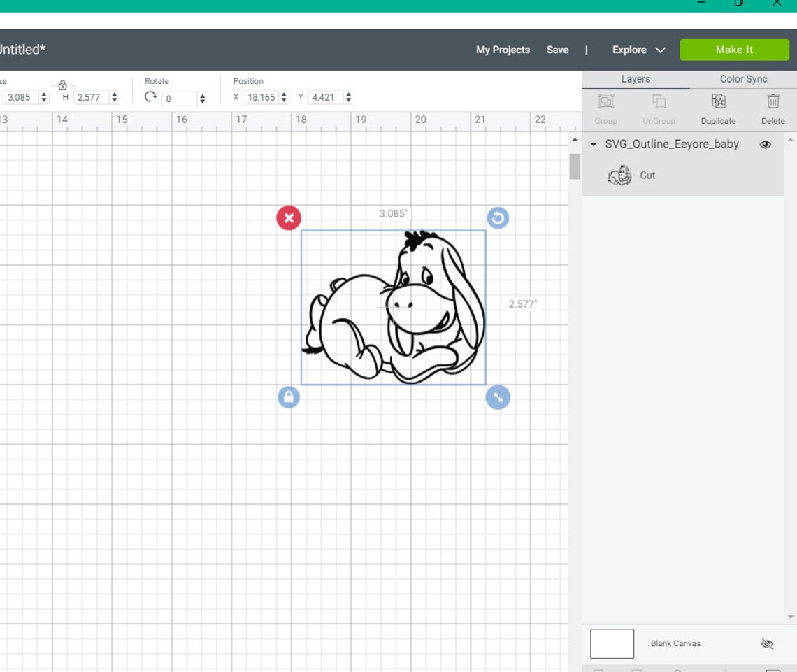The image size is (797, 672).
Task: Save the current project
Action: coord(558,50)
